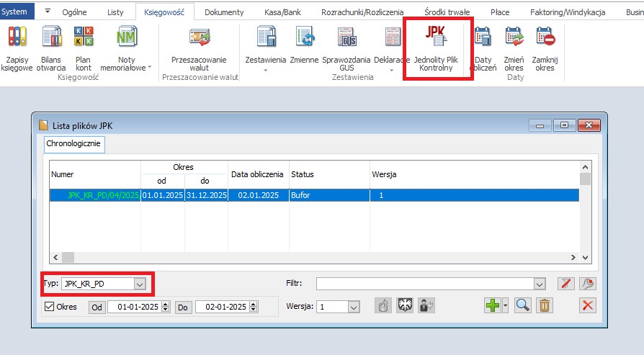
Task: Click the Numer column header
Action: pos(95,174)
